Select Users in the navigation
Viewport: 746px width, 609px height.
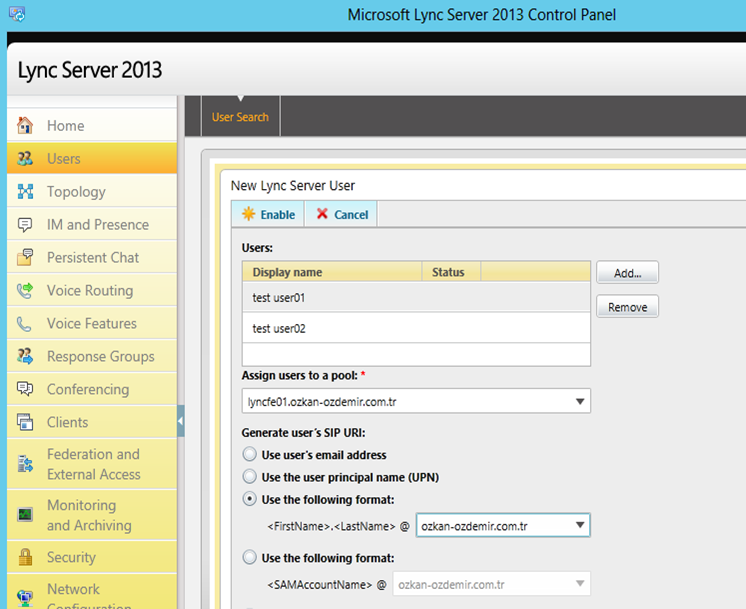point(92,158)
